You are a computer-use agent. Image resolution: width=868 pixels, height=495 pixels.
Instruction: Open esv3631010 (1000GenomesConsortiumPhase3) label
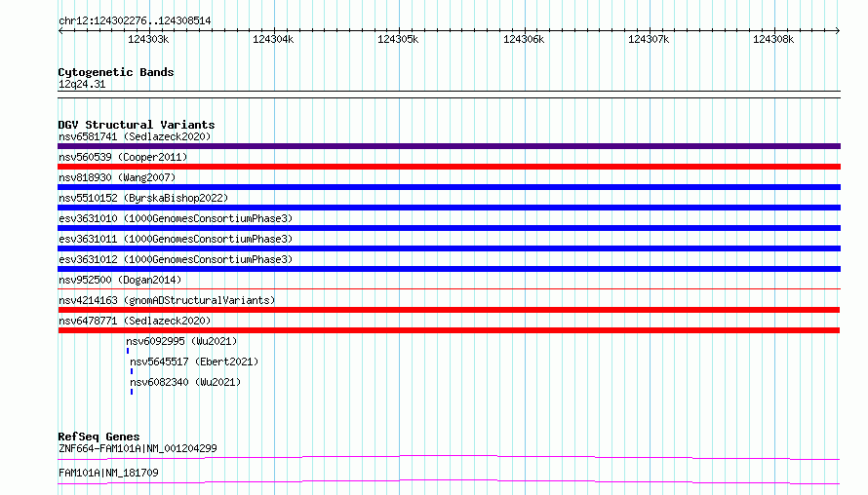(x=176, y=218)
